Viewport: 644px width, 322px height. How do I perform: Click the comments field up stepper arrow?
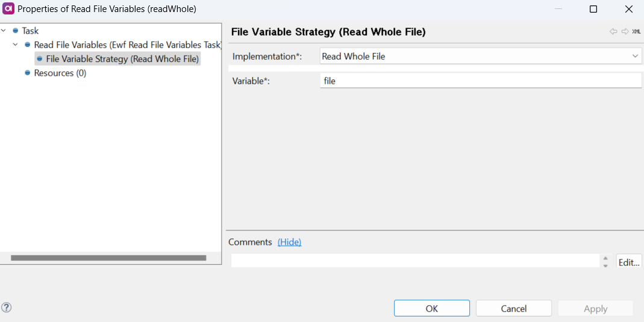pos(605,258)
